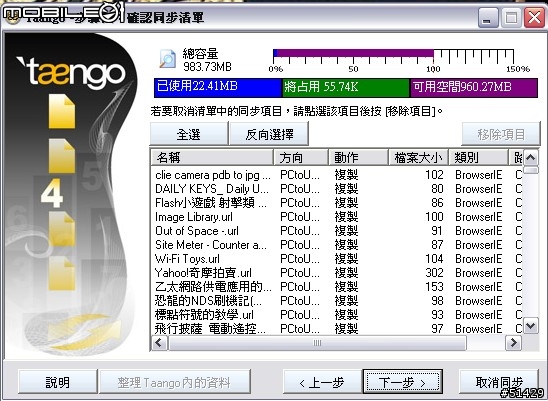
Task: Click the horizontal scrollbar thumb
Action: pos(317,343)
